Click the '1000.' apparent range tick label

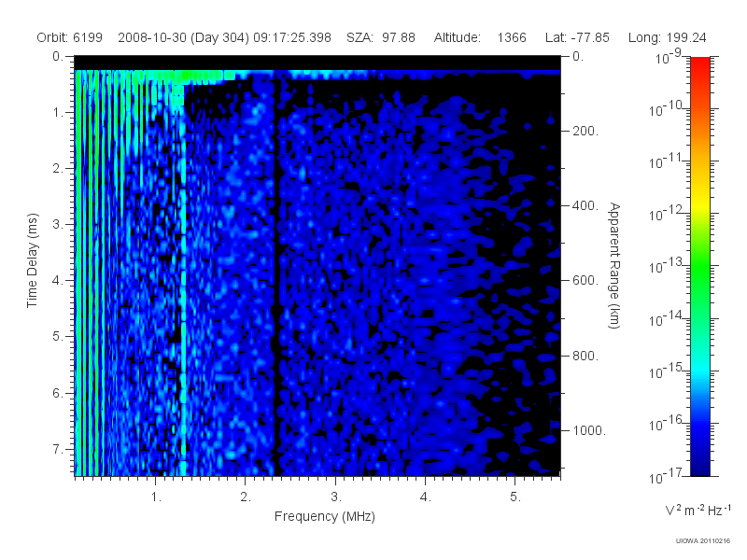point(589,430)
